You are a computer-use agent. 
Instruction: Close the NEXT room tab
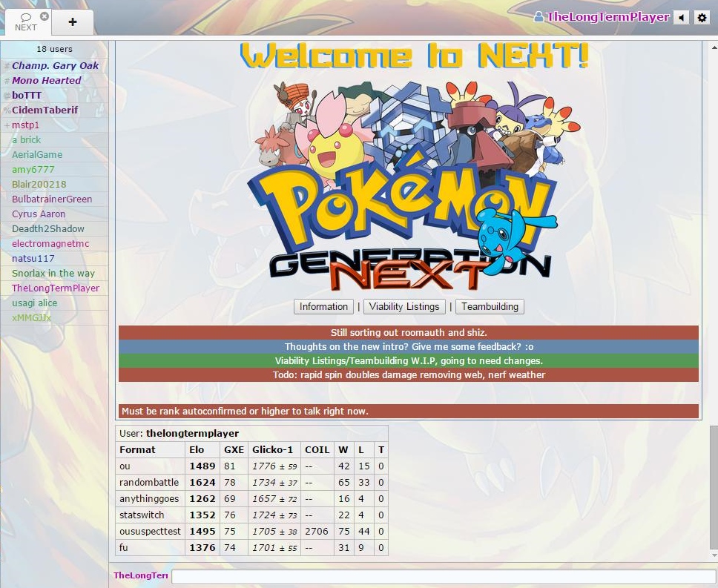pos(45,16)
